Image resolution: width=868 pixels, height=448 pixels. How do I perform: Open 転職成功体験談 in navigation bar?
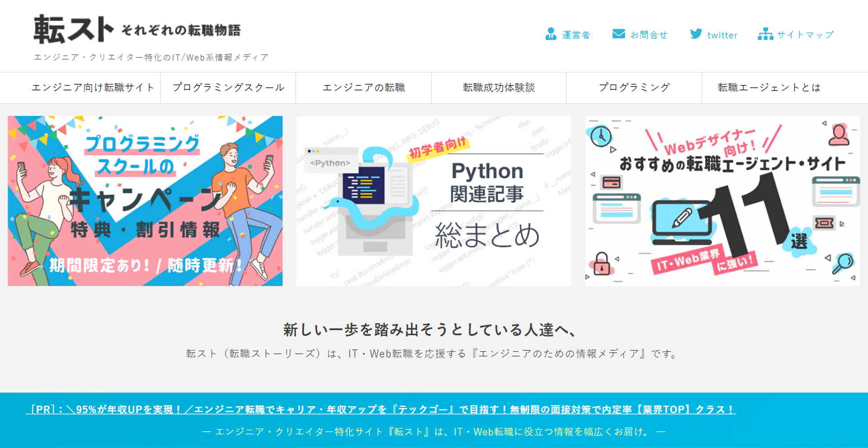(x=499, y=88)
